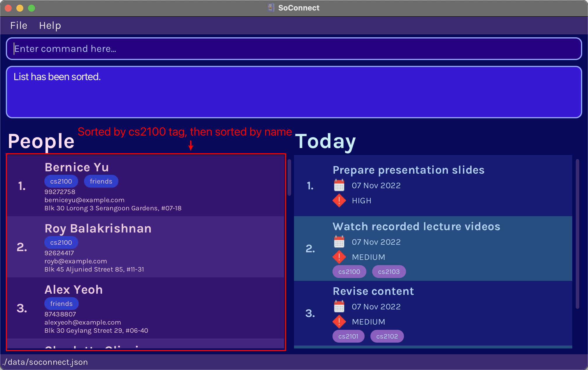
Task: Click the green maximize window button
Action: pyautogui.click(x=32, y=8)
